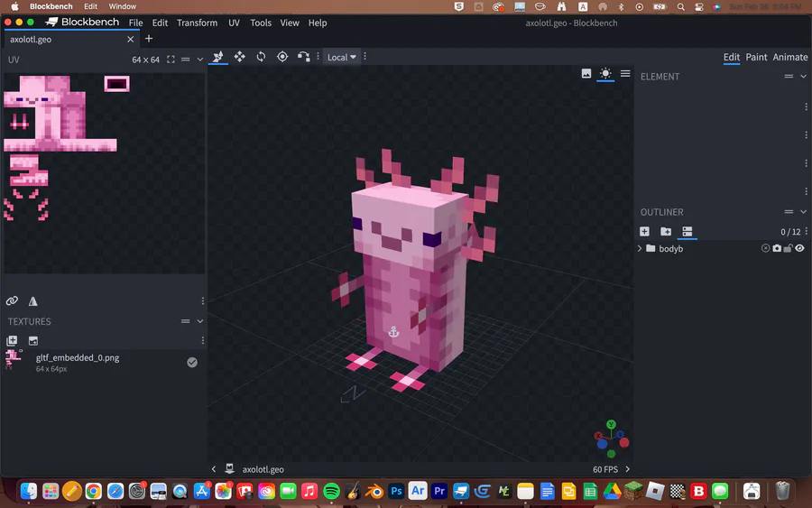Toggle bodyb export camera icon
This screenshot has width=812, height=508.
[x=777, y=248]
